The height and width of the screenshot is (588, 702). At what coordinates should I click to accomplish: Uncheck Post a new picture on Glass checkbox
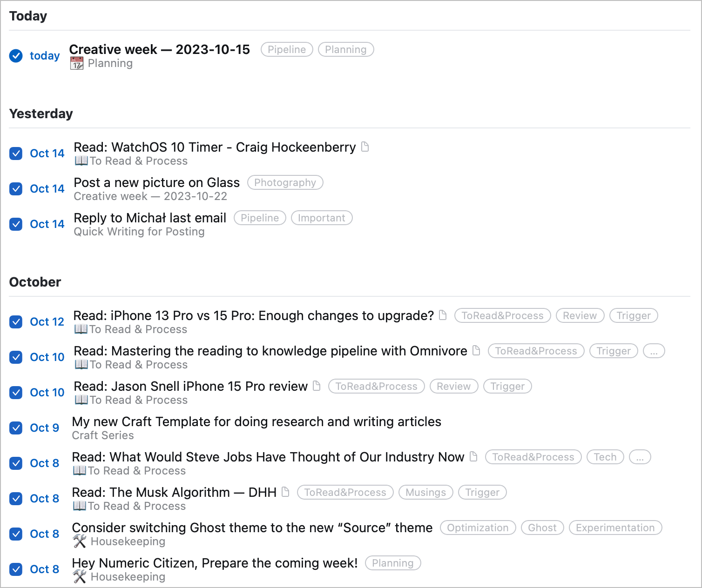(x=16, y=189)
